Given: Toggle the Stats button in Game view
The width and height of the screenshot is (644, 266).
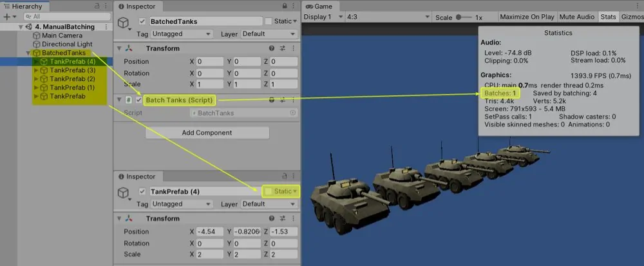Looking at the screenshot, I should click(x=608, y=17).
